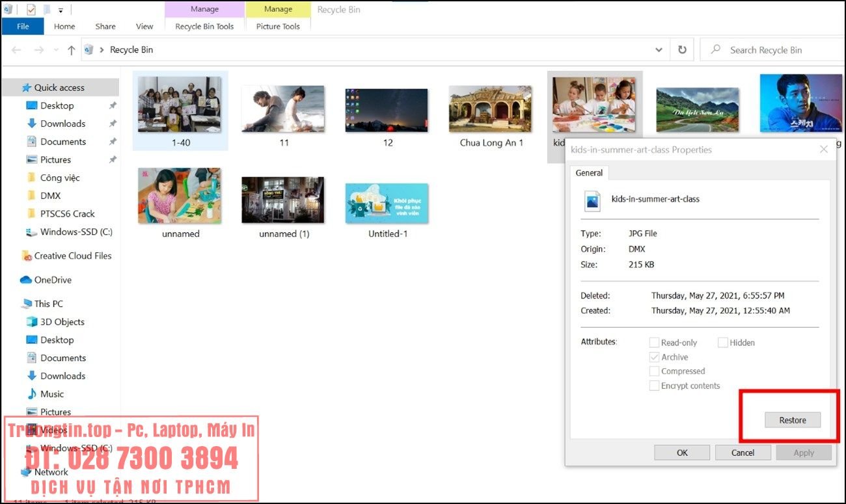Cancel the Properties dialog
Screen dimensions: 846x504
coord(743,452)
